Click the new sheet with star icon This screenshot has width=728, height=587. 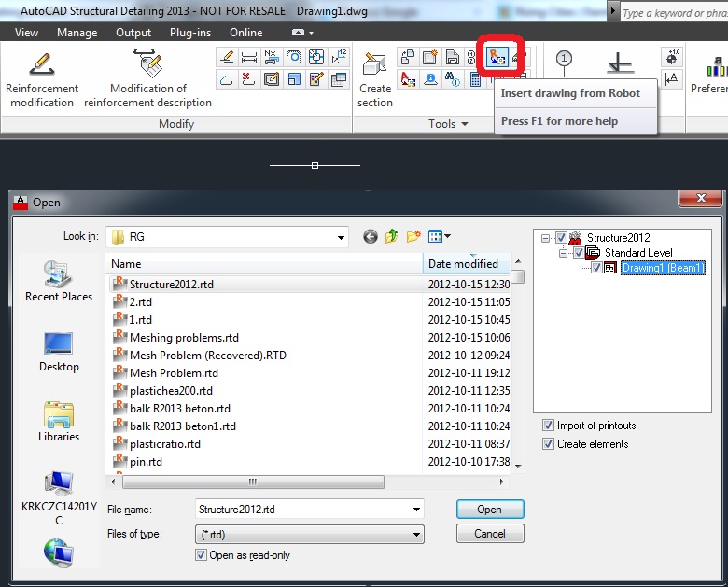[430, 57]
